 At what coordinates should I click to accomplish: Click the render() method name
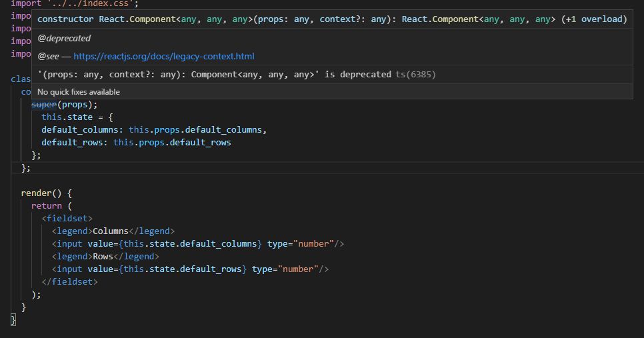click(36, 193)
